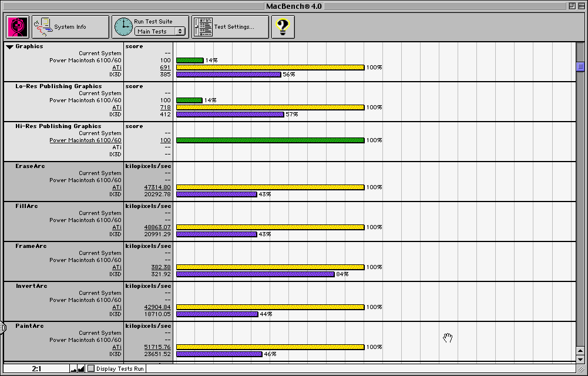
Task: Click the window zoom box in title bar
Action: [x=572, y=6]
